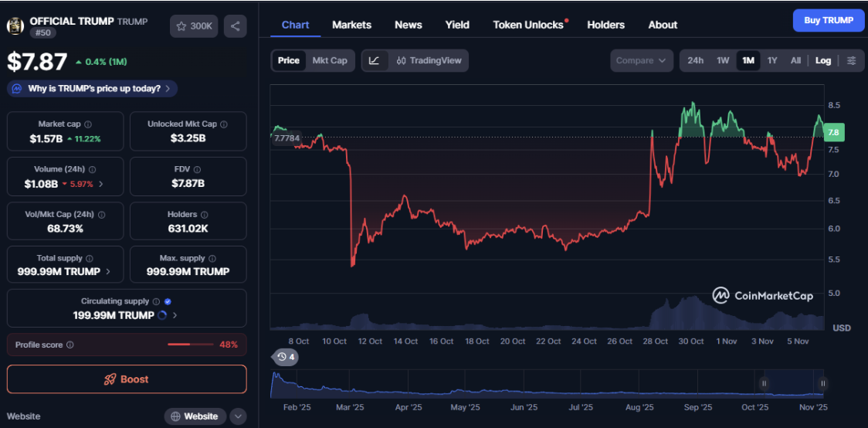
Task: Open the Unlocked Mkt Cap info icon
Action: click(224, 124)
